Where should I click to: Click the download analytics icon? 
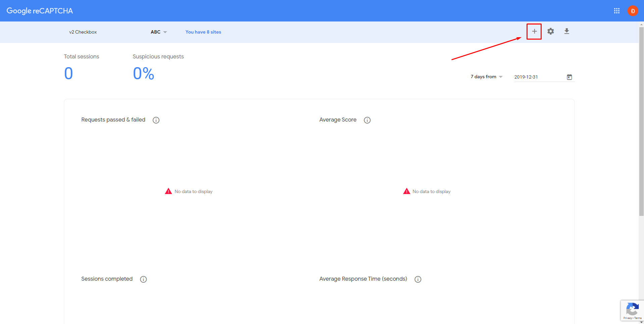point(566,32)
